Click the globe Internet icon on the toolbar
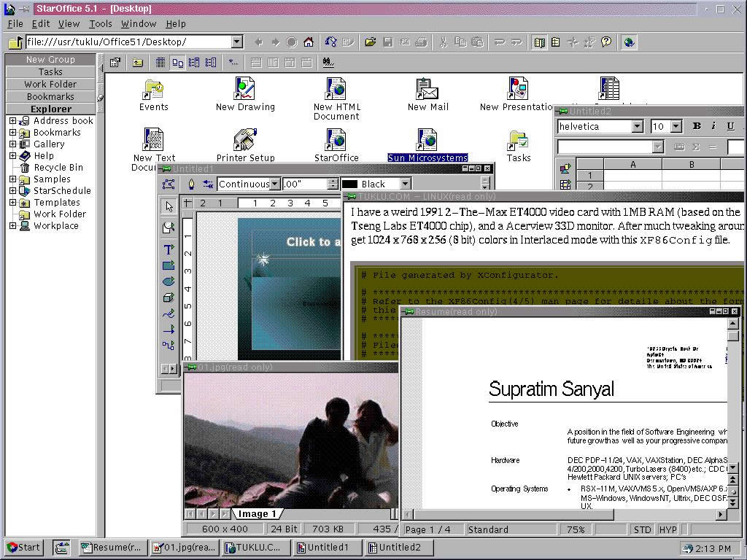Viewport: 747px width, 560px height. point(629,42)
